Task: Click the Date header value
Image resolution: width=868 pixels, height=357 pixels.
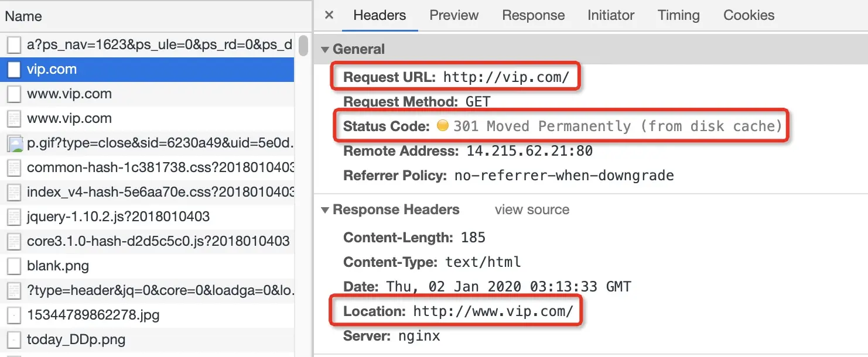Action: pyautogui.click(x=508, y=287)
